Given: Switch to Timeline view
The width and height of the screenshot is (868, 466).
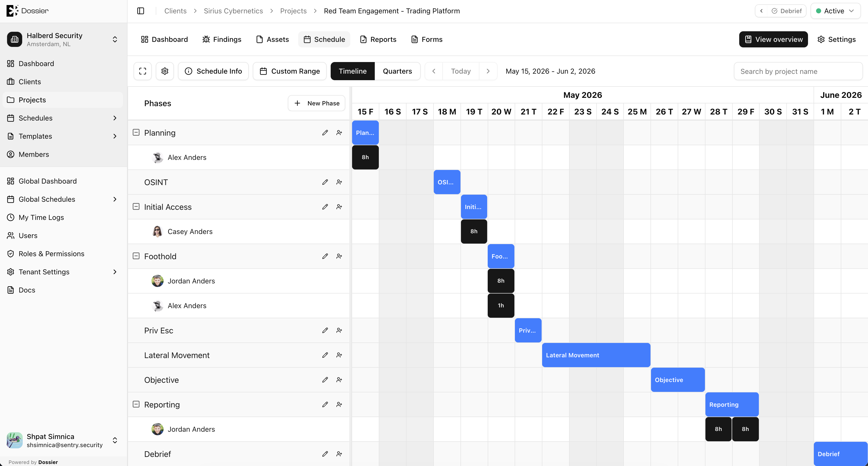Looking at the screenshot, I should coord(352,71).
